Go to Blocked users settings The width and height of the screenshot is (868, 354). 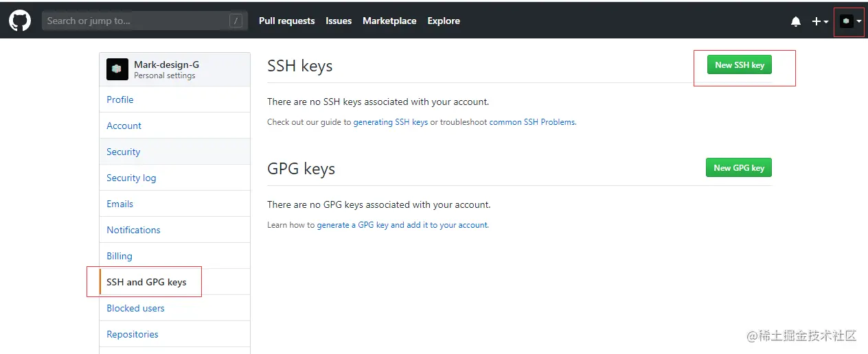(135, 308)
